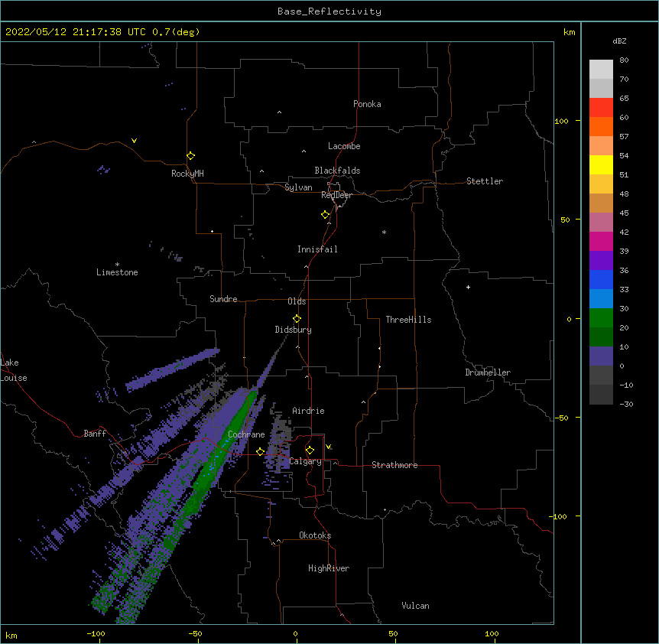Select the Calgary city label
Screen dimensions: 659x644
(x=306, y=461)
